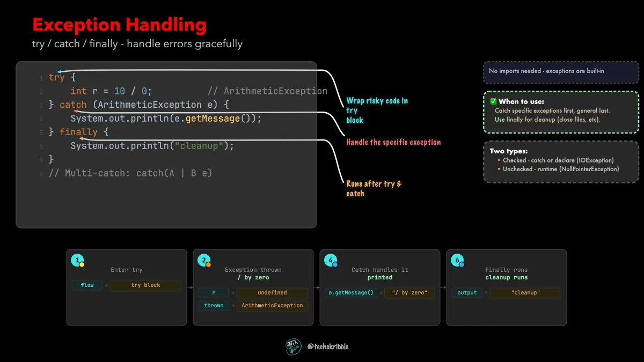644x362 pixels.
Task: Click the step 6 badge in the Finally runs card
Action: [457, 261]
